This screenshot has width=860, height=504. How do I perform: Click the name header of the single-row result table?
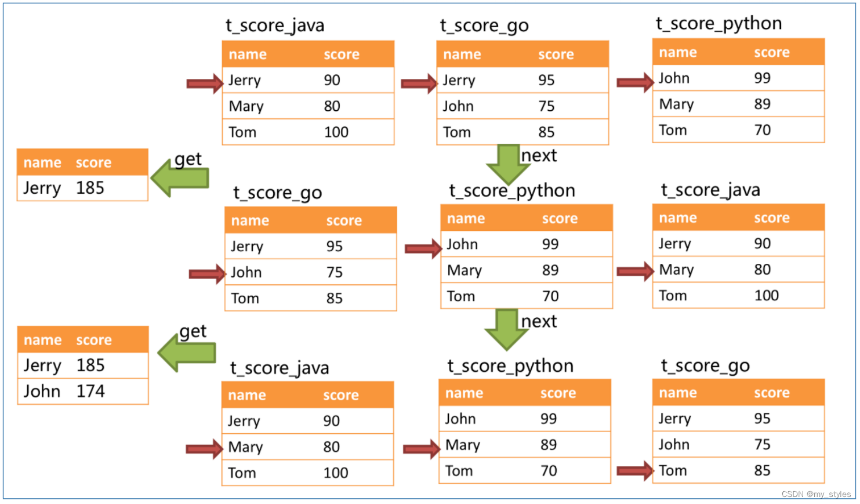coord(42,163)
